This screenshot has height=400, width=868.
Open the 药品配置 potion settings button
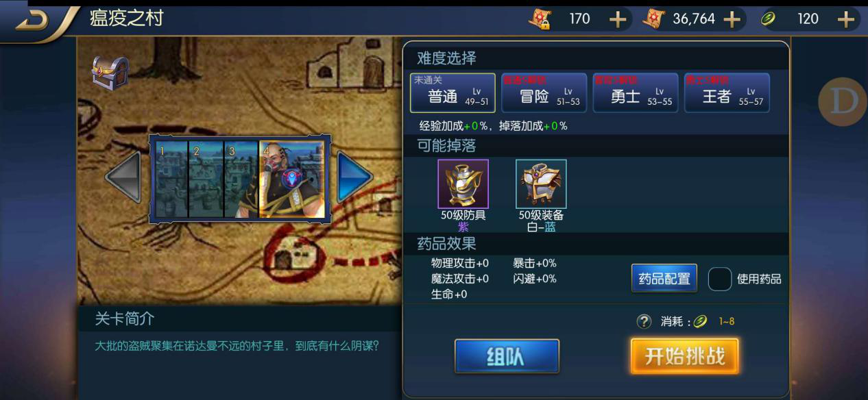point(664,278)
